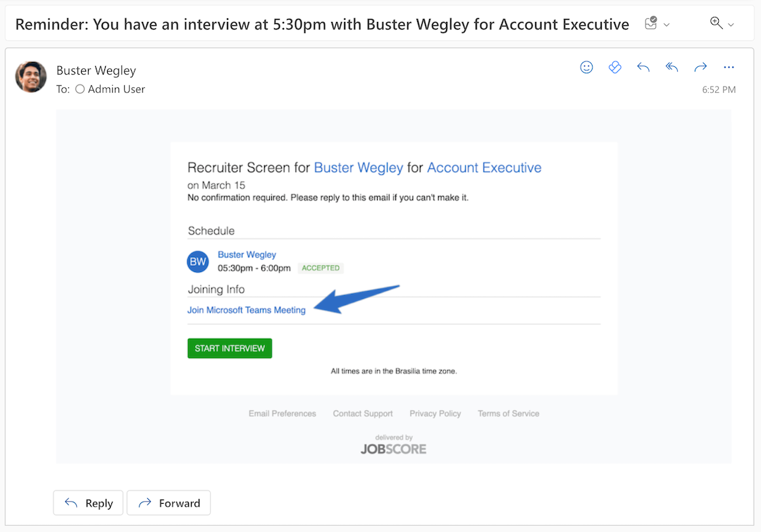Click the reply all double-arrow icon

point(672,67)
